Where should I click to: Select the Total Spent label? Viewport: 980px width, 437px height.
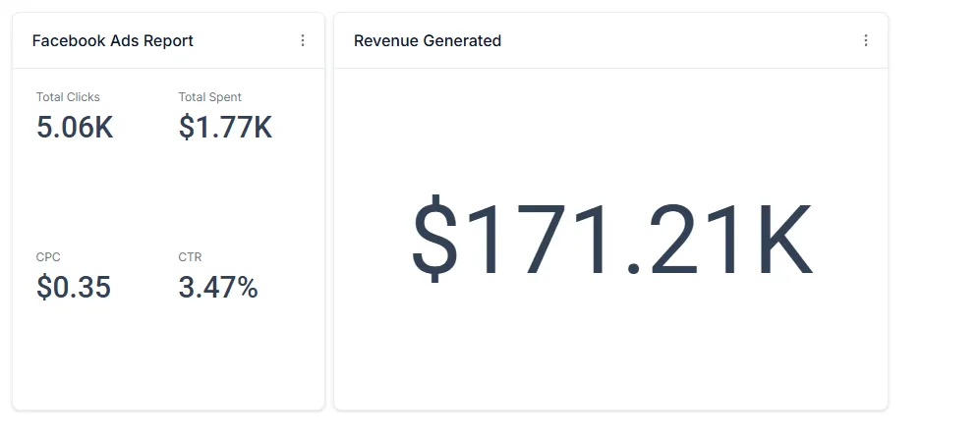tap(209, 97)
